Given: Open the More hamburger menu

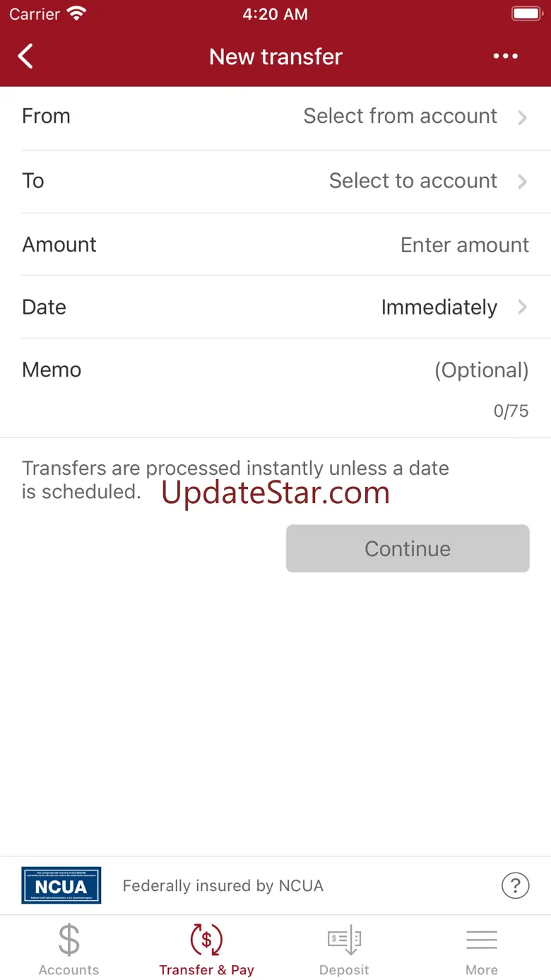Looking at the screenshot, I should (482, 940).
